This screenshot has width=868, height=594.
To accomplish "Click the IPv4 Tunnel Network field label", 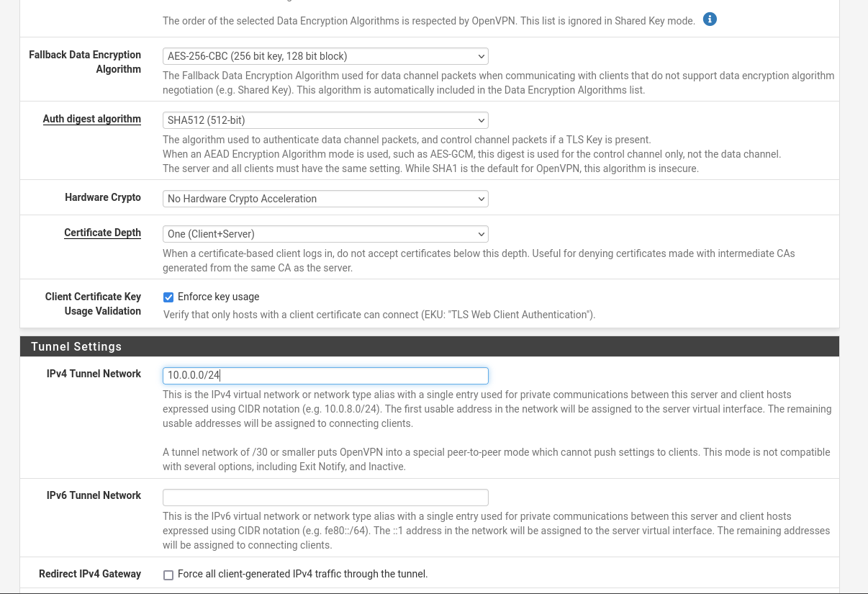I will pyautogui.click(x=94, y=374).
